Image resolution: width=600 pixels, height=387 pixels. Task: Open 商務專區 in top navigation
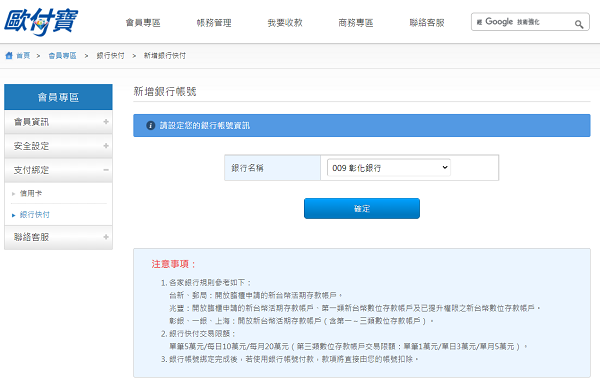(x=356, y=23)
